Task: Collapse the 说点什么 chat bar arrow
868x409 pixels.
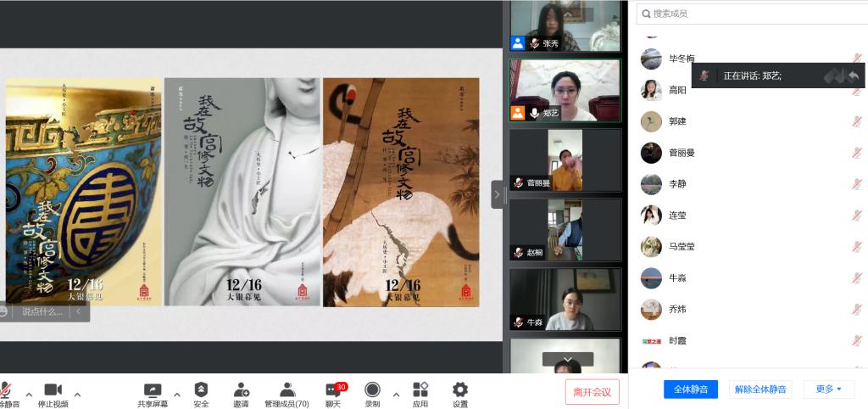Action: 78,311
